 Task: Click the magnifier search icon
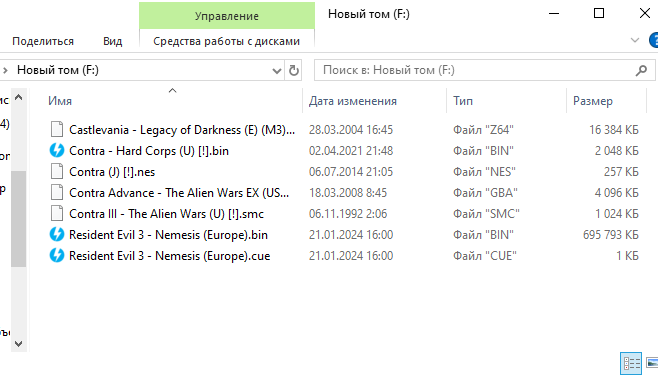(641, 70)
